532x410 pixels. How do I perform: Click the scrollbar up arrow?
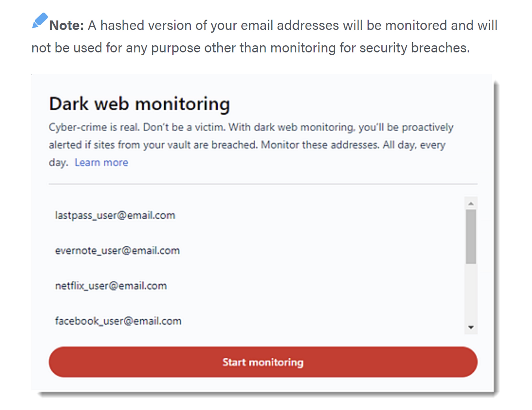click(x=471, y=203)
